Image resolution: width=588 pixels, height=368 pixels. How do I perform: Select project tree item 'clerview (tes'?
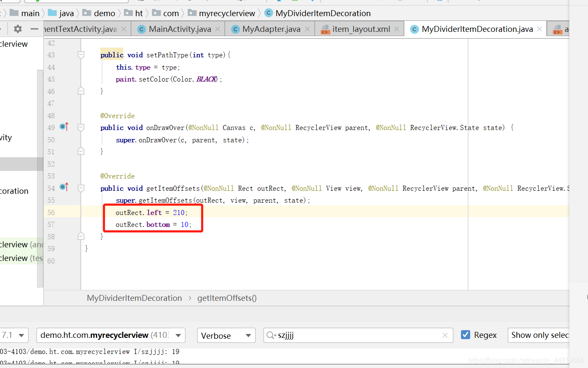pos(22,258)
